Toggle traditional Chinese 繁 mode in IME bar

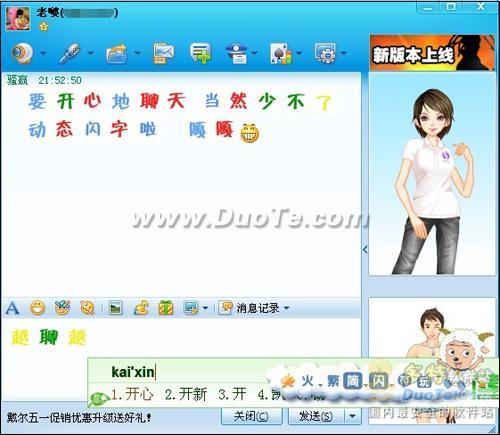click(333, 380)
